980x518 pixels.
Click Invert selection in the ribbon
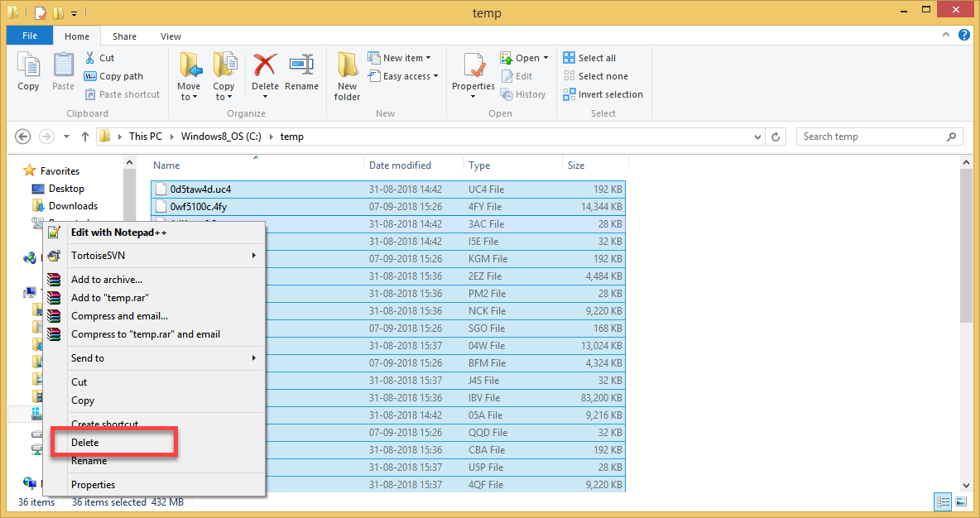[603, 94]
